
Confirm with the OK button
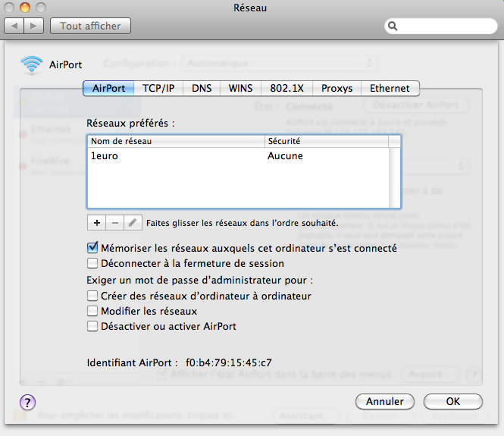[453, 402]
